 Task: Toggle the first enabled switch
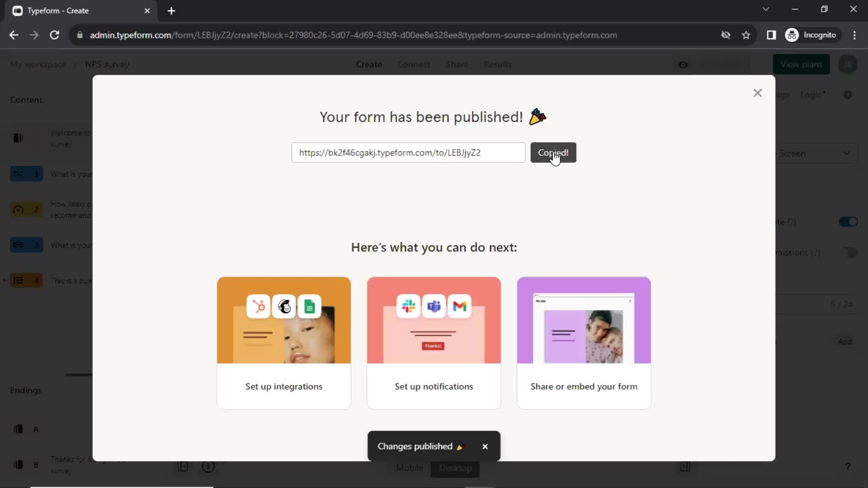pos(848,222)
